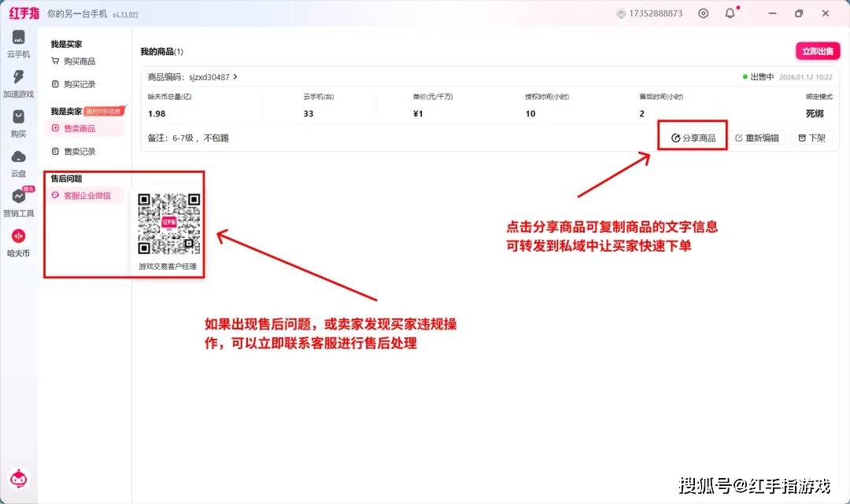Image resolution: width=850 pixels, height=504 pixels.
Task: Click the 分享商品 share product button
Action: (x=693, y=138)
